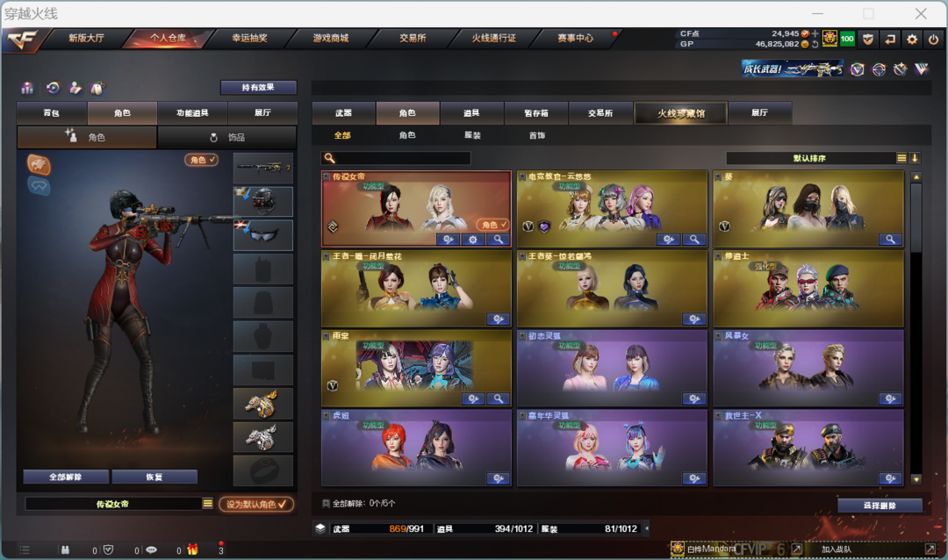The image size is (948, 560).
Task: Click the CrossFire logo at top left
Action: (x=23, y=39)
